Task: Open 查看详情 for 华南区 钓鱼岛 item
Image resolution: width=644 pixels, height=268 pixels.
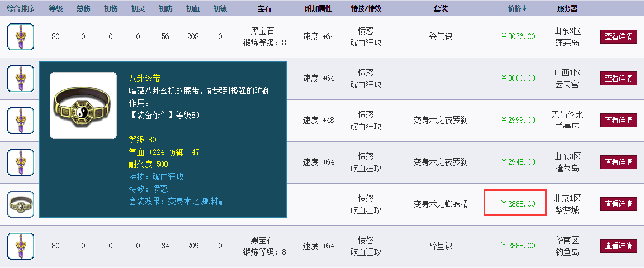Action: click(x=618, y=246)
